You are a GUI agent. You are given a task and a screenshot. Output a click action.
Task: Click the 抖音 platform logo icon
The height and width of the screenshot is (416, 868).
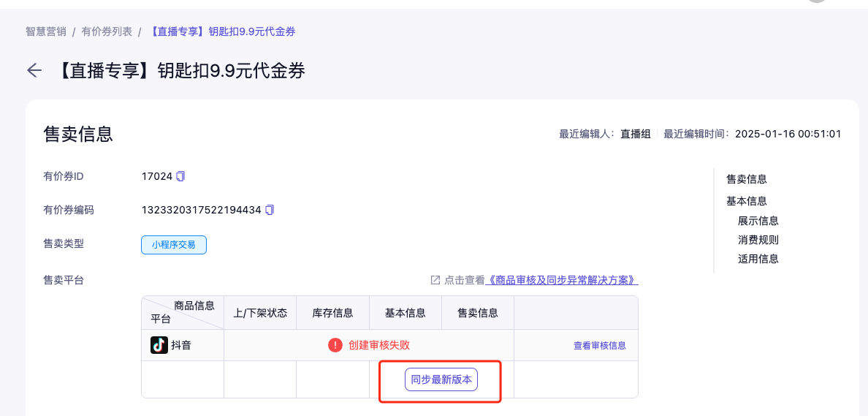tap(159, 345)
